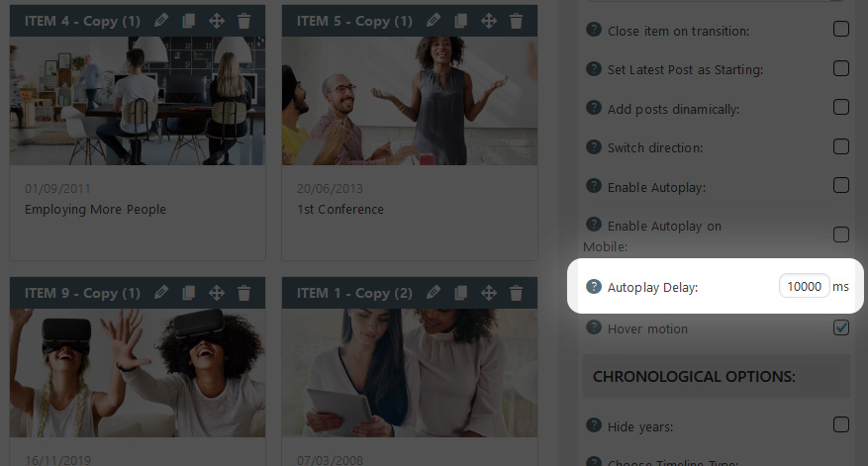This screenshot has width=868, height=466.
Task: Click ITEM 5 - Copy (1) header title
Action: pyautogui.click(x=354, y=21)
